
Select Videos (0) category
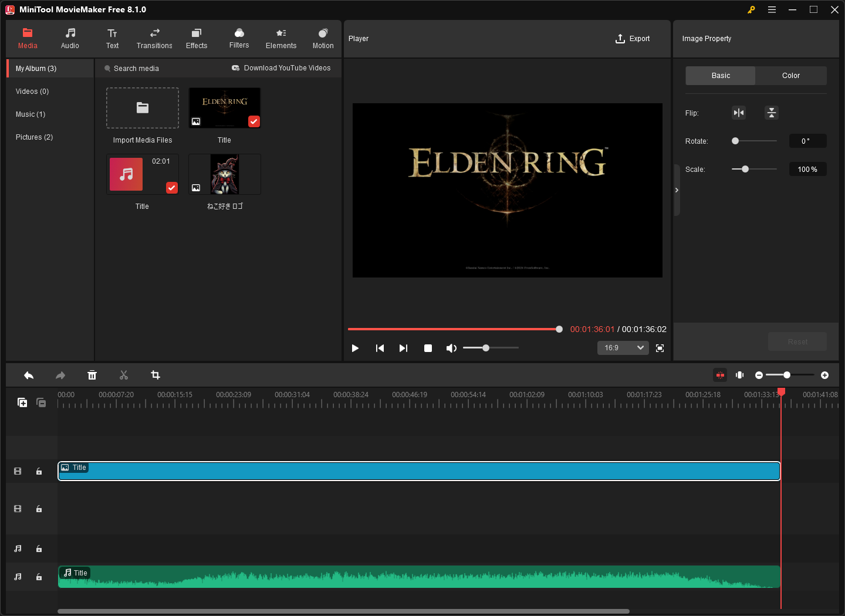tap(50, 92)
